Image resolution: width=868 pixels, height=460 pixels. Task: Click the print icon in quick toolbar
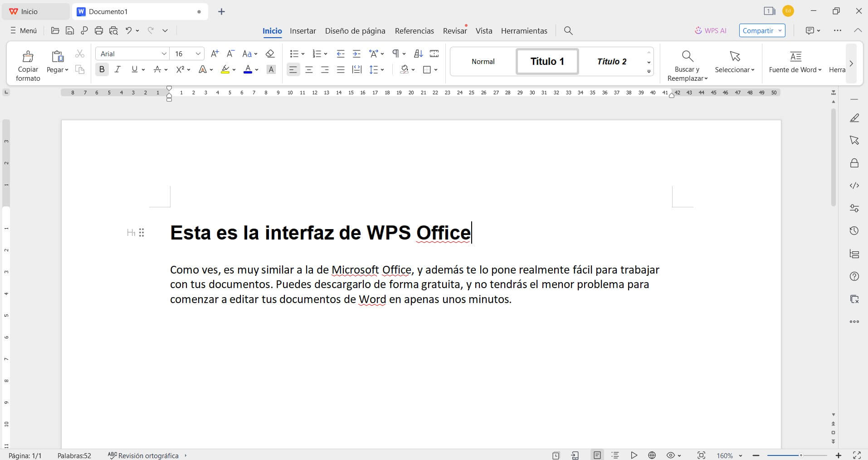click(x=99, y=31)
